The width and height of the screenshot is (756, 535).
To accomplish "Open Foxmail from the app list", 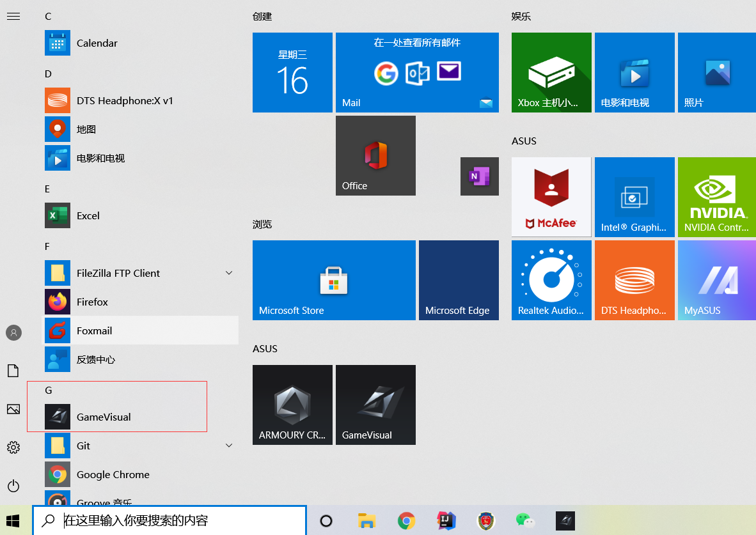I will pyautogui.click(x=141, y=330).
